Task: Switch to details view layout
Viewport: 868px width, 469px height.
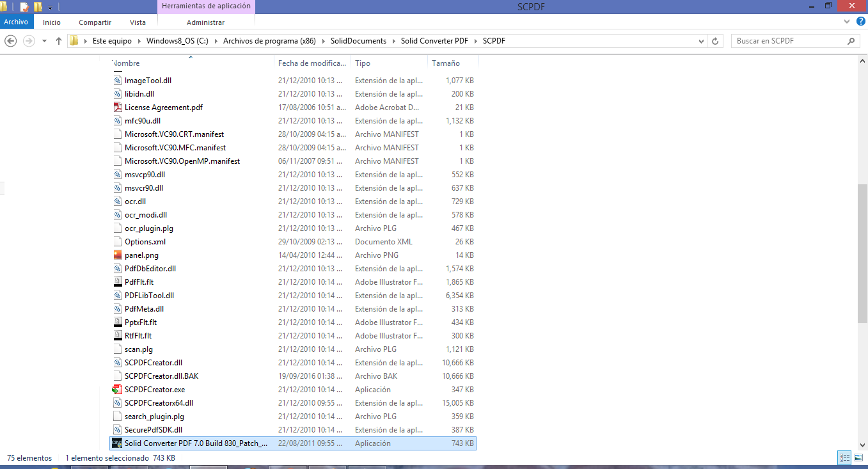Action: click(844, 457)
